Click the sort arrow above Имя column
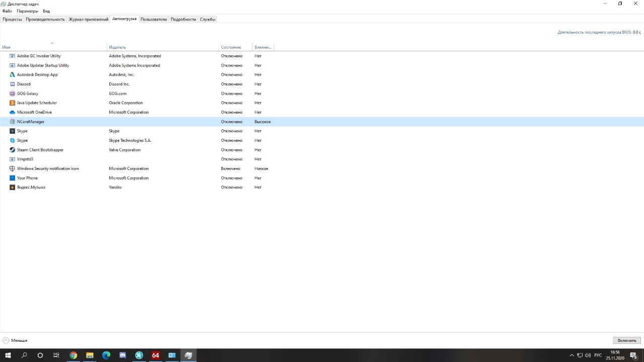The height and width of the screenshot is (362, 644). pos(52,43)
